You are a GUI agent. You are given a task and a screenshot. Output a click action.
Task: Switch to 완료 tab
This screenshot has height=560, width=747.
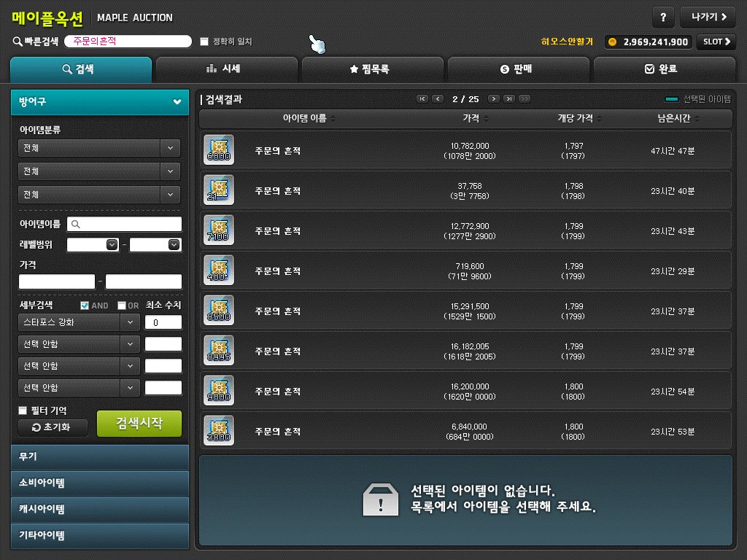(664, 69)
